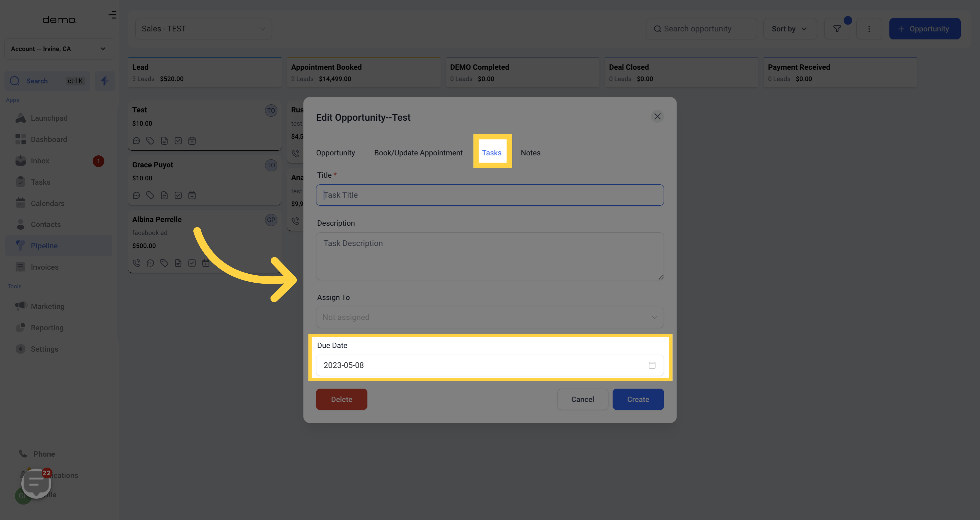This screenshot has width=980, height=520.
Task: Click into the Task Title input field
Action: [x=489, y=195]
